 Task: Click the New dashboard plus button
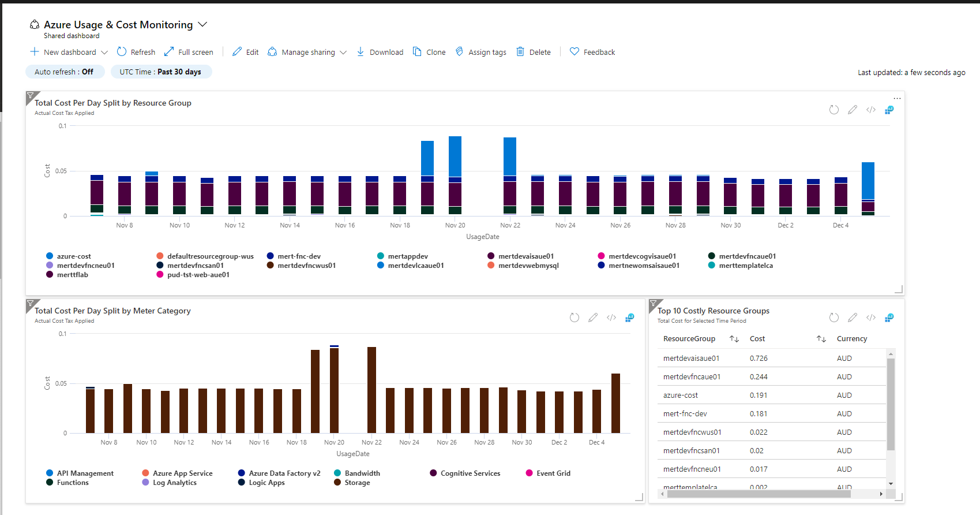point(35,52)
